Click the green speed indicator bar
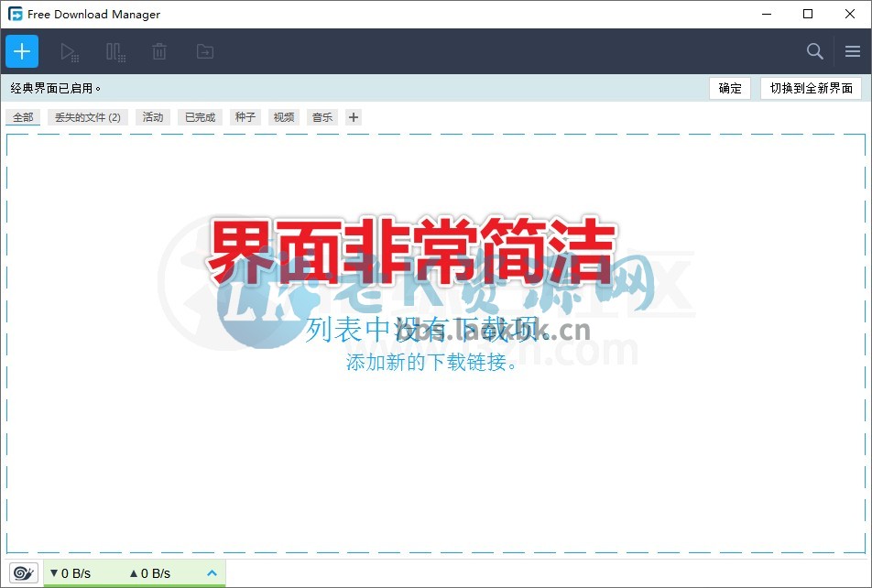Image resolution: width=872 pixels, height=588 pixels. pyautogui.click(x=133, y=572)
